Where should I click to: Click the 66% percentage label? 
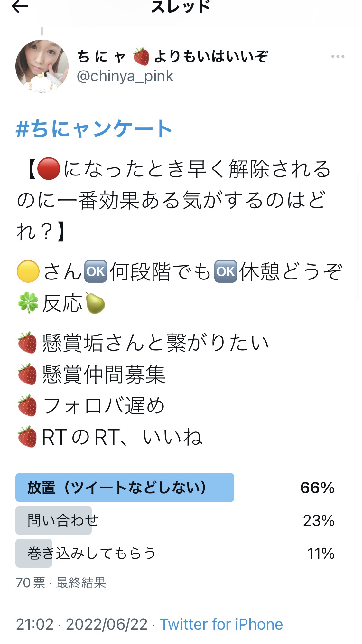point(317,488)
